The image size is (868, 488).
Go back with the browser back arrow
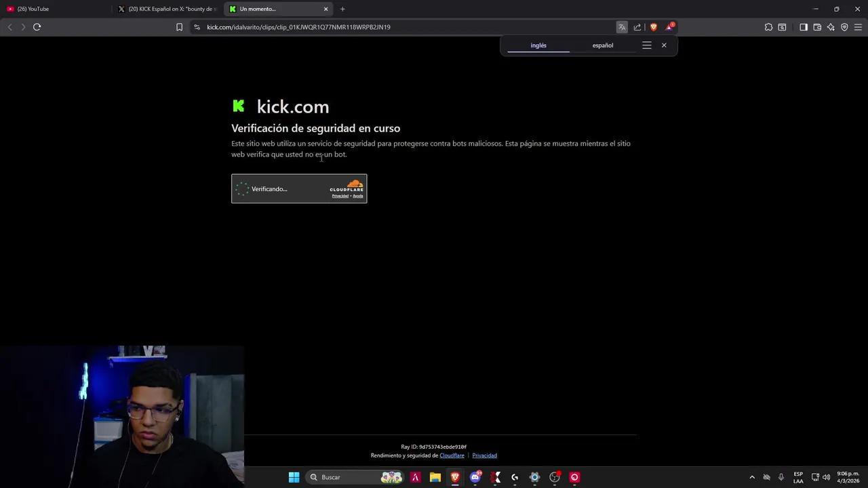9,27
